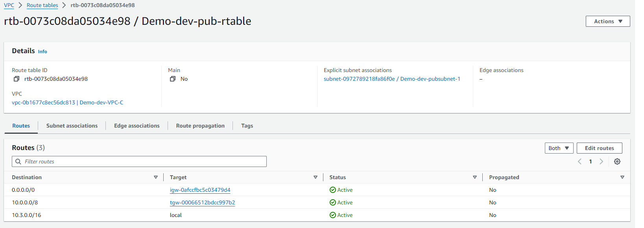Image resolution: width=644 pixels, height=228 pixels.
Task: Sort by the Destination column arrow
Action: pos(156,177)
